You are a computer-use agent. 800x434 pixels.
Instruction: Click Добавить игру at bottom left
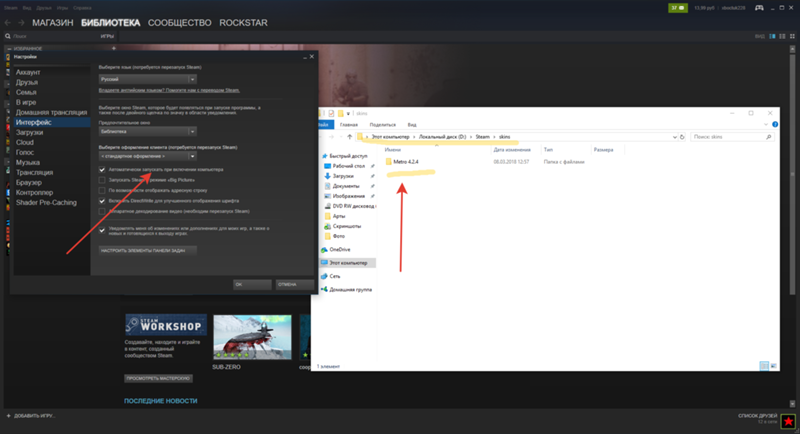pos(31,416)
